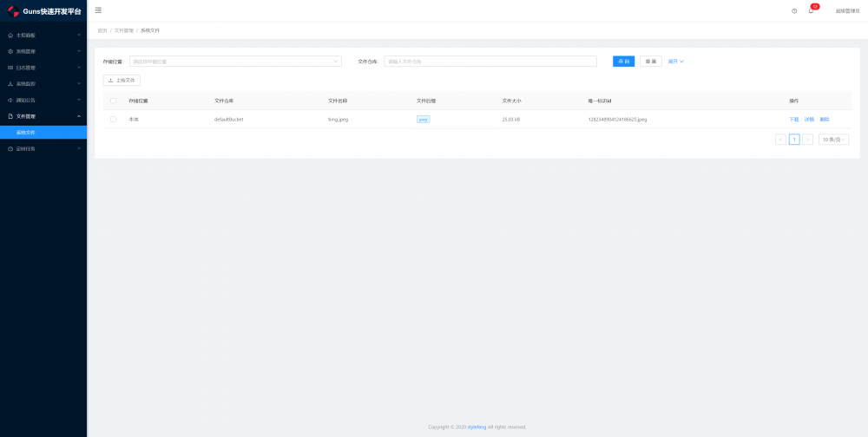Click 首页 in the breadcrumb

(x=102, y=30)
